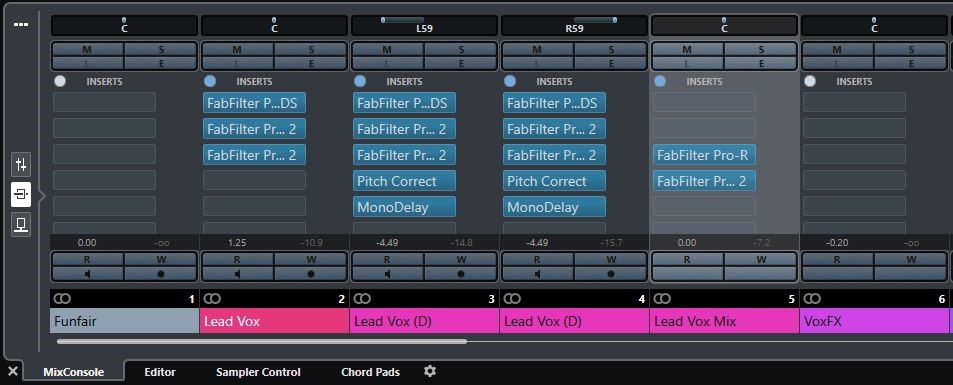This screenshot has height=385, width=953.
Task: Switch to the MixConsole tab
Action: pos(74,372)
